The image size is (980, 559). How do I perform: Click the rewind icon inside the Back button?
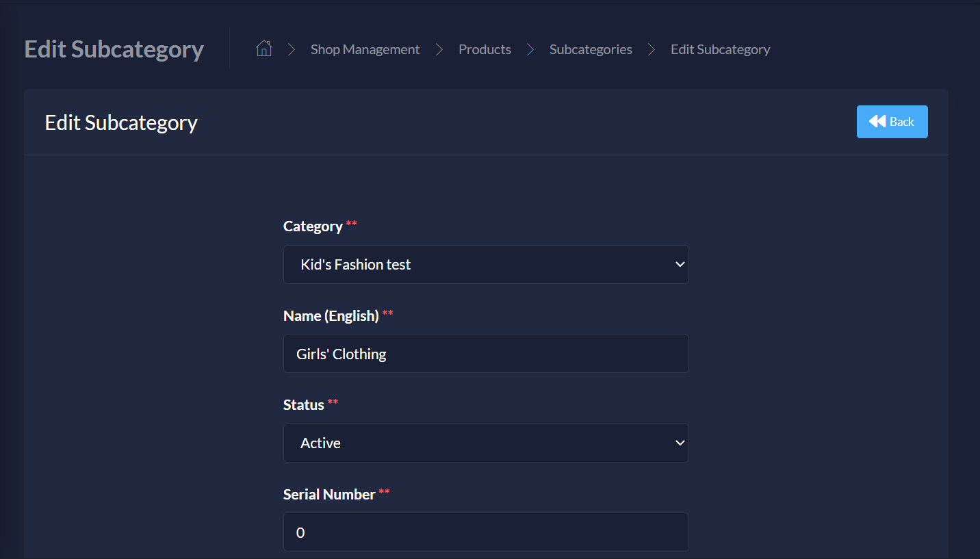877,121
